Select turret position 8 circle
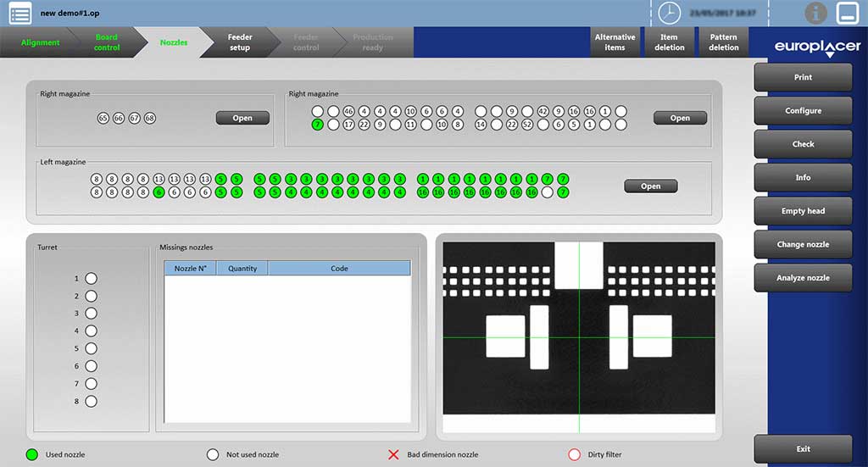This screenshot has height=467, width=868. coord(91,401)
